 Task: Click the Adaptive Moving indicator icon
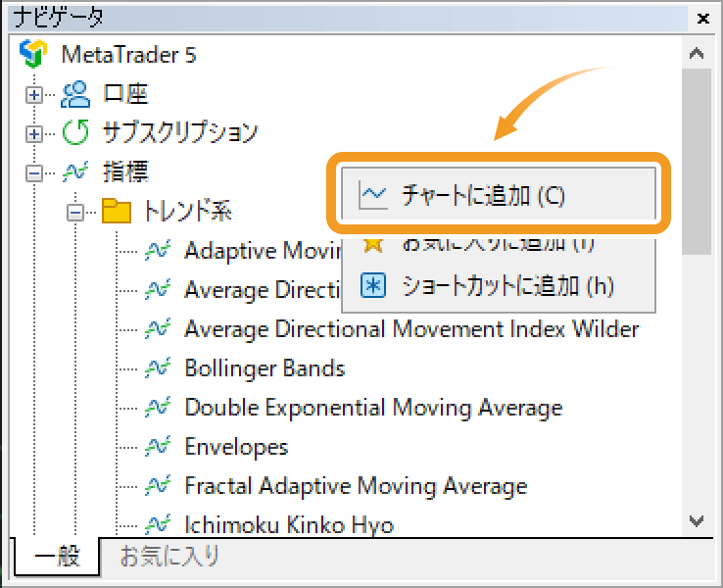[x=158, y=251]
